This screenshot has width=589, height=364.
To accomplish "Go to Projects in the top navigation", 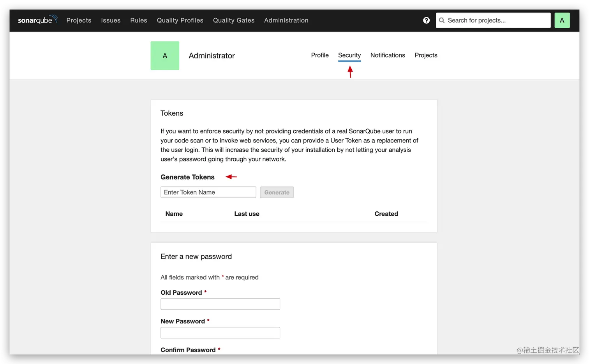I will coord(79,20).
